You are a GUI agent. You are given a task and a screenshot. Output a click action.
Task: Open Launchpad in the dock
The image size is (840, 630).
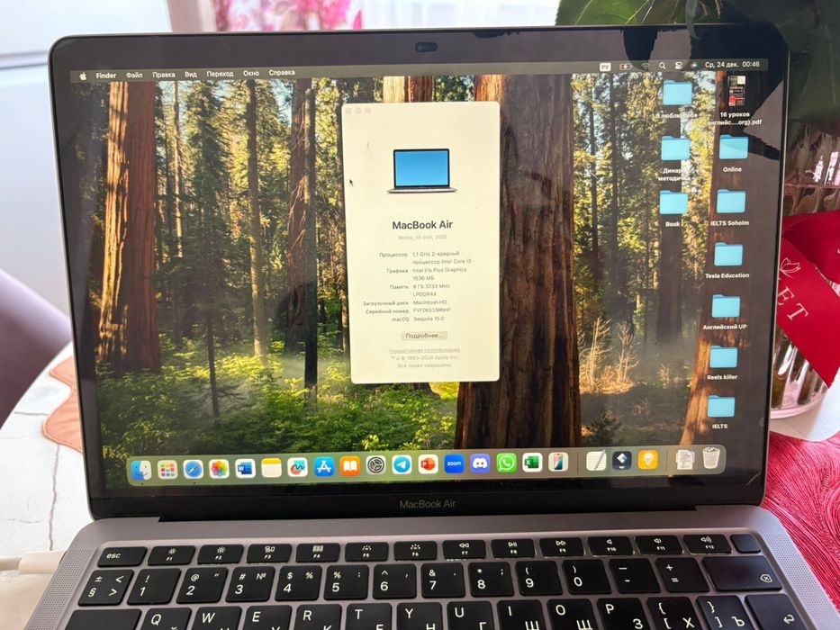point(167,470)
